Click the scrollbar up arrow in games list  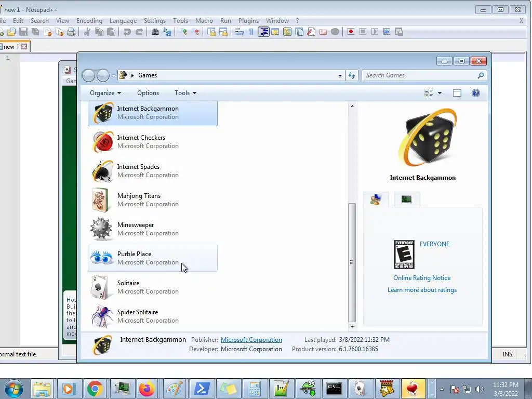[x=352, y=106]
